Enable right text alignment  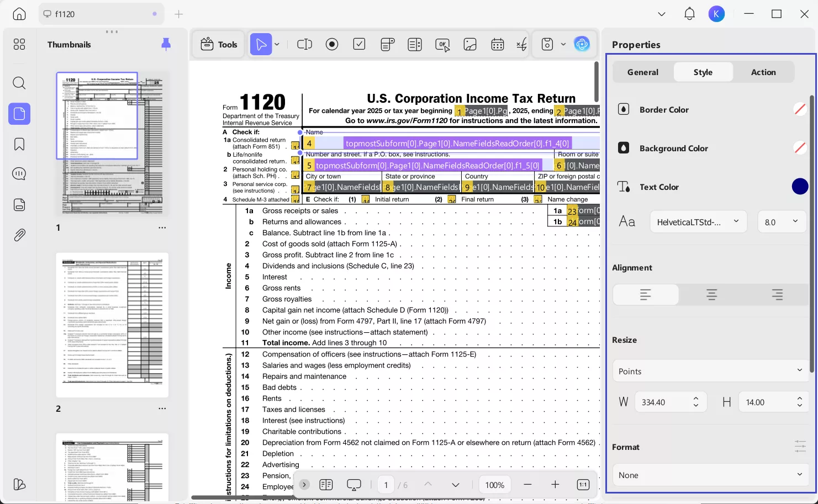click(777, 294)
